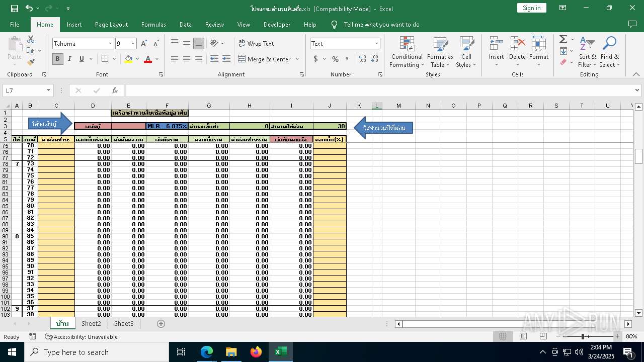Click the Zoom In plus button

(617, 336)
